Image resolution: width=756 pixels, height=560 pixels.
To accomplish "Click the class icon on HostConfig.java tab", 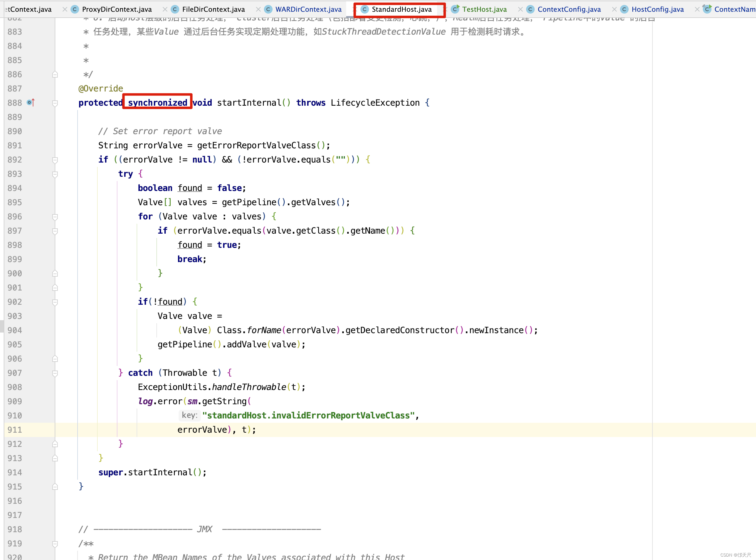I will click(x=624, y=10).
